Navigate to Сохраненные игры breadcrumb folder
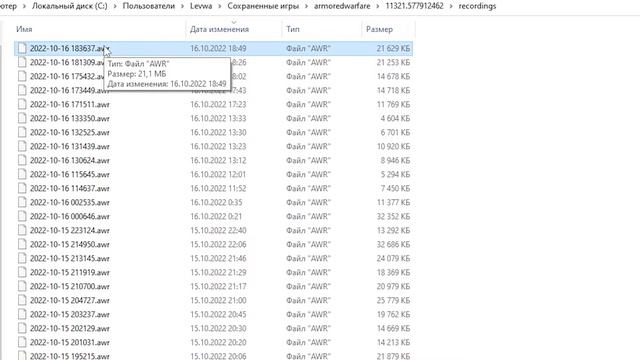The width and height of the screenshot is (640, 360). point(263,6)
